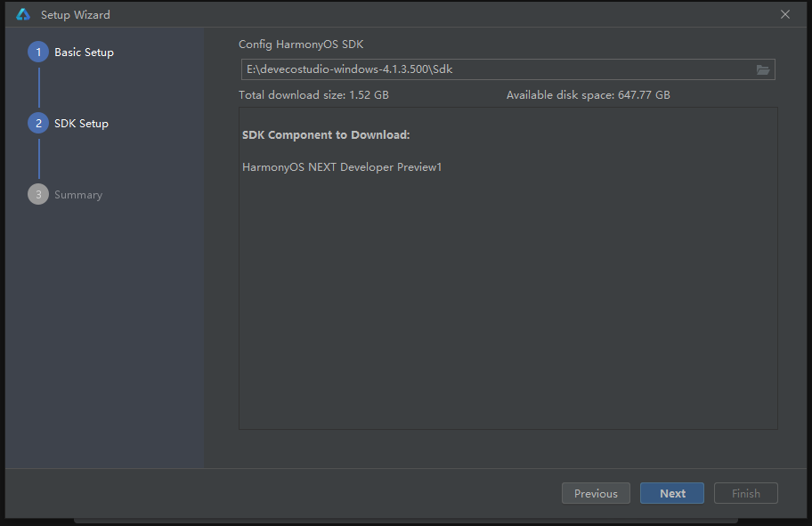The height and width of the screenshot is (526, 812).
Task: Click the Next button
Action: tap(672, 493)
